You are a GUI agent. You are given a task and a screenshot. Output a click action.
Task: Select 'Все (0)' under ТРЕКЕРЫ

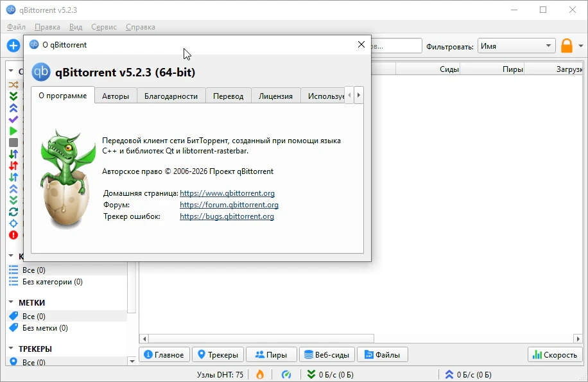[x=66, y=362]
